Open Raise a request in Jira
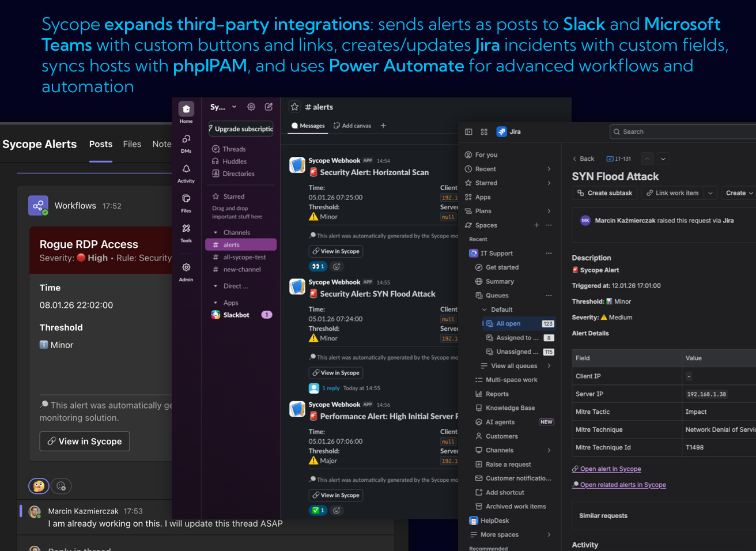 click(x=508, y=465)
